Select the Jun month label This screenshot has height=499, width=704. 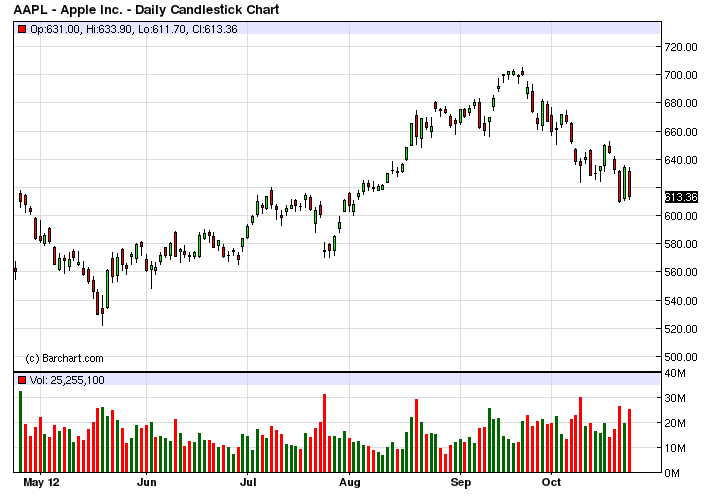146,482
